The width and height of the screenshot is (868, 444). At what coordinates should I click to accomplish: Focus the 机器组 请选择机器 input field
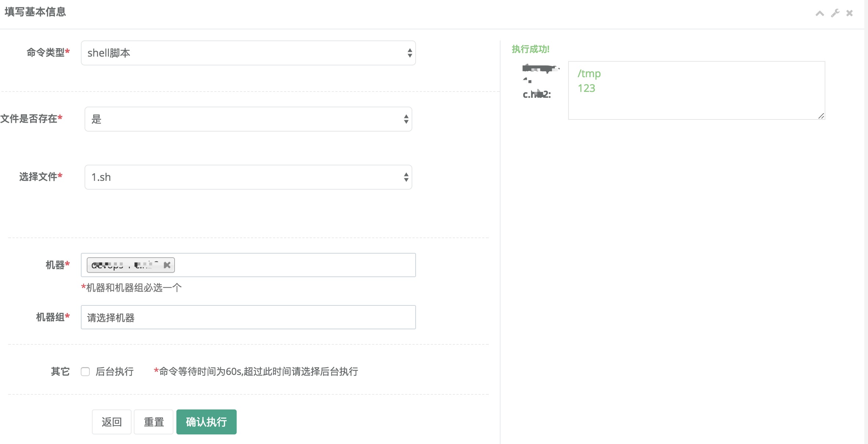pyautogui.click(x=248, y=317)
